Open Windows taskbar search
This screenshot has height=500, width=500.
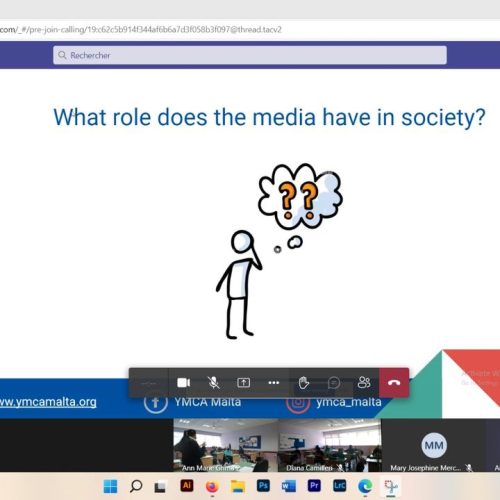[136, 486]
